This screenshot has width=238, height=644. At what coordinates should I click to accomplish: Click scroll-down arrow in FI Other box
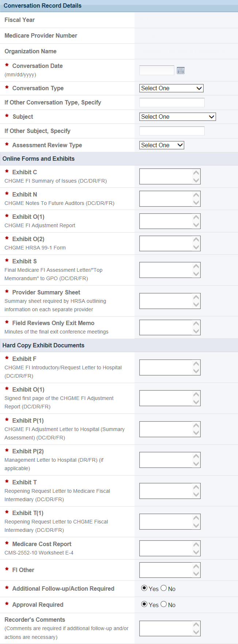[x=196, y=573]
